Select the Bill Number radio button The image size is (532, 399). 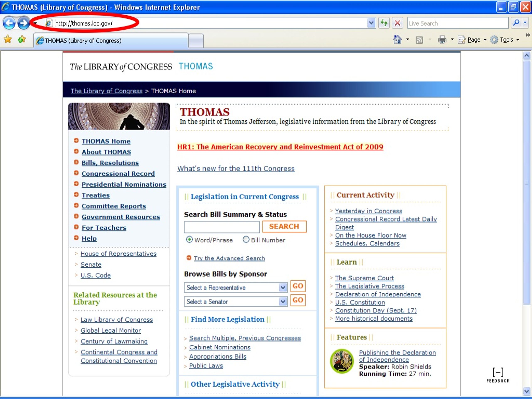coord(246,240)
